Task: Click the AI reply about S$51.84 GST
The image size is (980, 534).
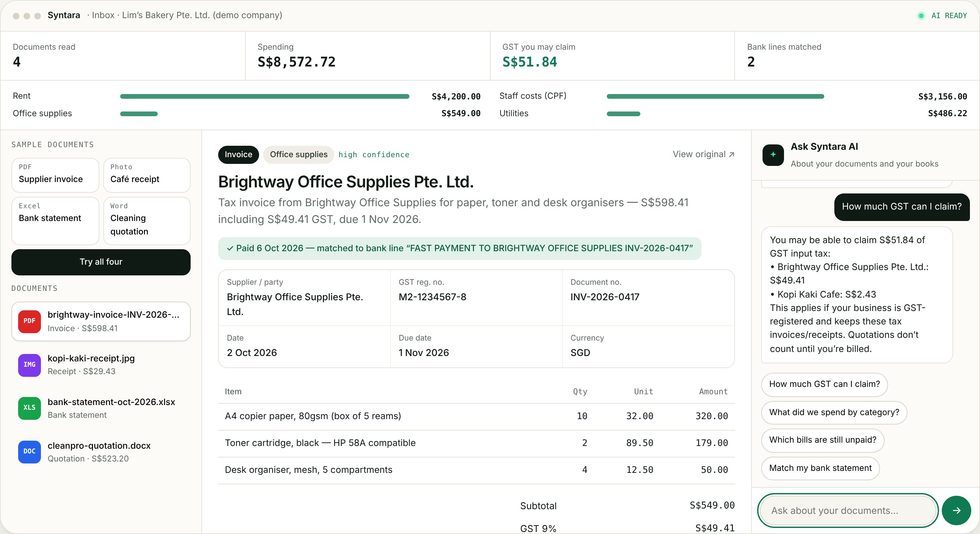Action: [857, 295]
